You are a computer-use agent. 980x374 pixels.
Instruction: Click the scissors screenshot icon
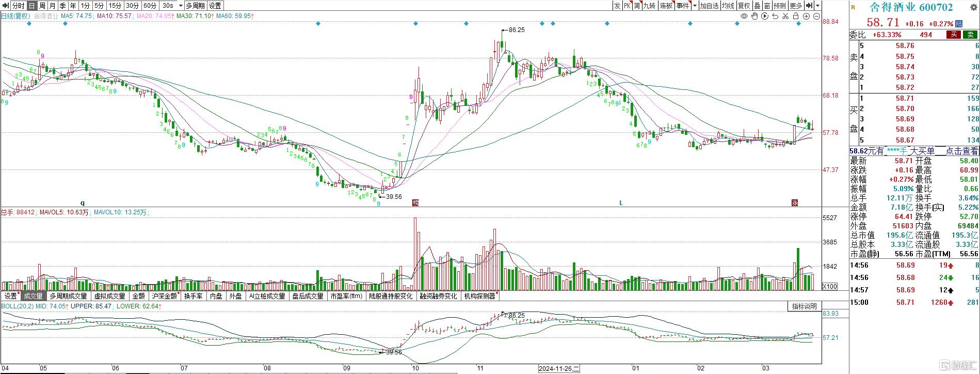(785, 17)
